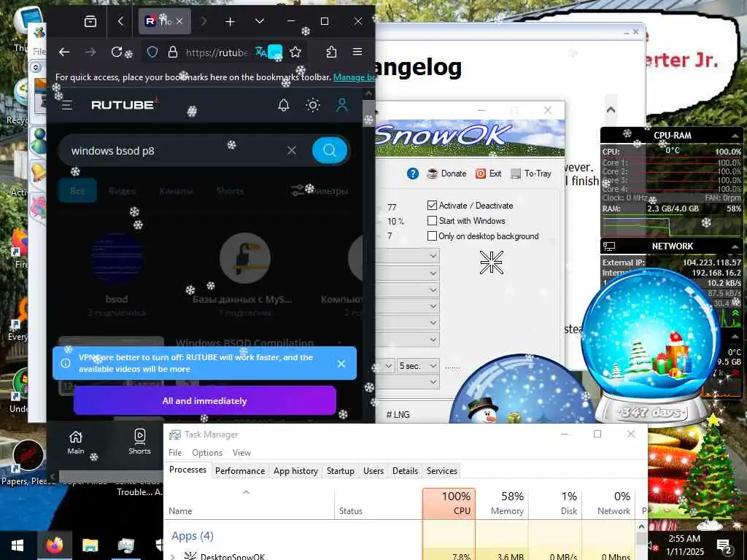Screen dimensions: 747x560
Task: Open the Task Manager Options menu
Action: tap(207, 453)
